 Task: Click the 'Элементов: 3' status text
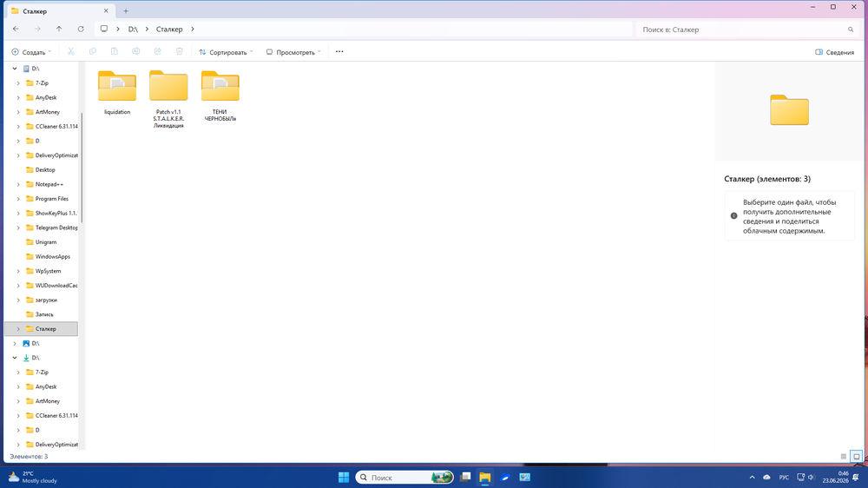click(x=29, y=457)
